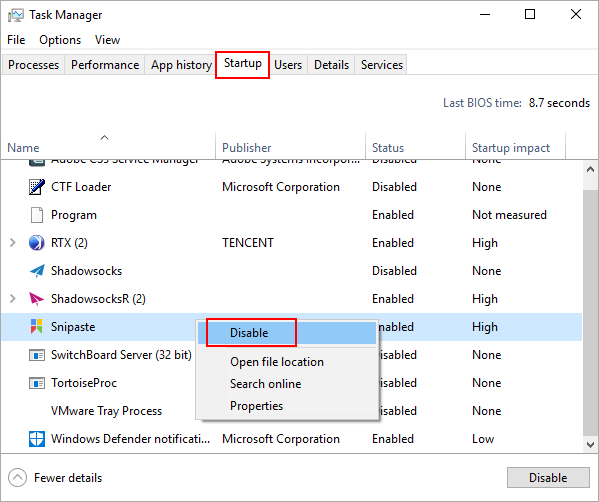Click the CTF Loader pencil icon
The width and height of the screenshot is (599, 502).
(37, 187)
